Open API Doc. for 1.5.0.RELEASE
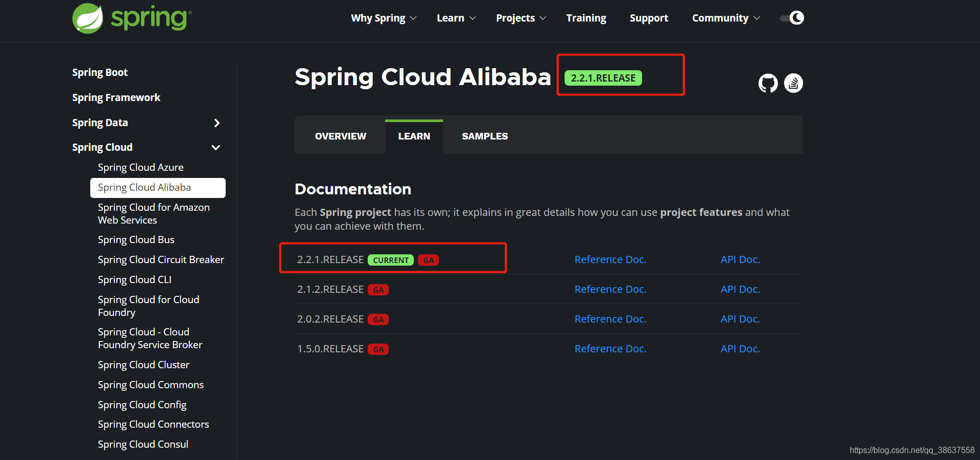 pos(740,349)
